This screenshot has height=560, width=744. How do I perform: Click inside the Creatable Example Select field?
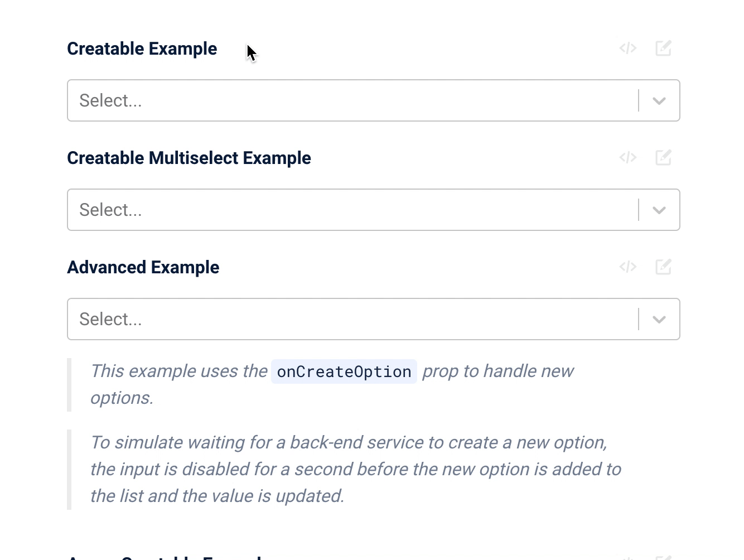point(335,100)
